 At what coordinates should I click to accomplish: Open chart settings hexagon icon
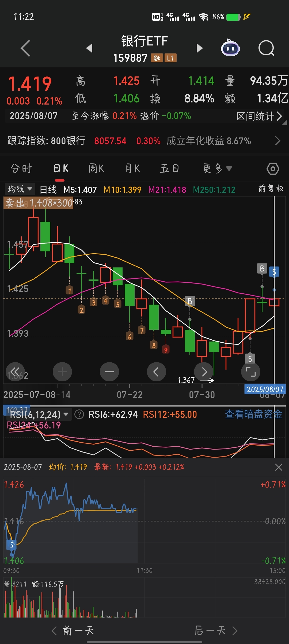[273, 169]
